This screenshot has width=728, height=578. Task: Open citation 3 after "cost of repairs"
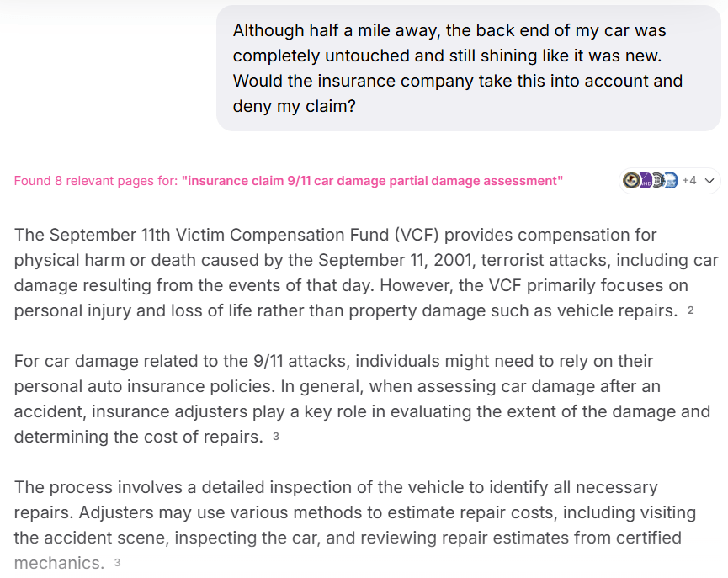[276, 437]
